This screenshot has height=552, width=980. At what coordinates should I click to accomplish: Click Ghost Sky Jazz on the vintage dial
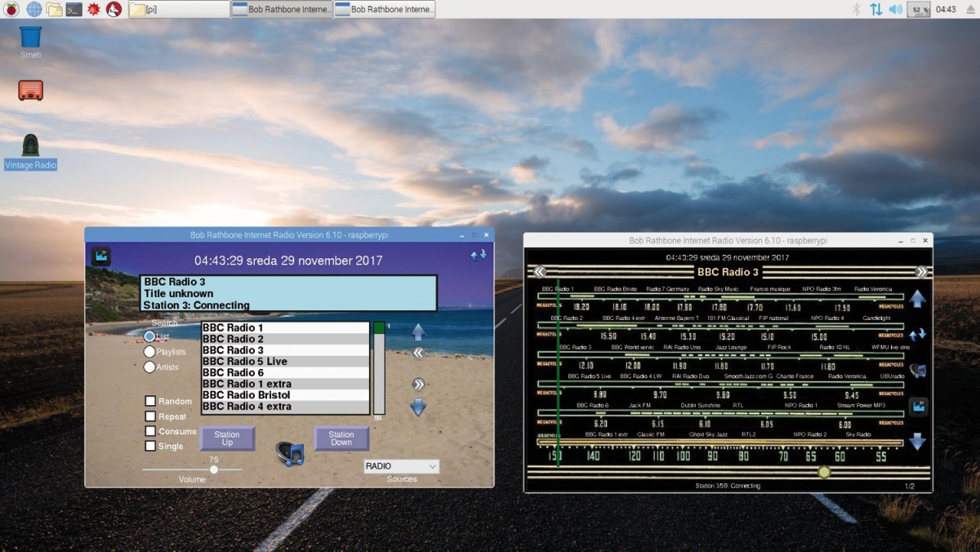[708, 434]
